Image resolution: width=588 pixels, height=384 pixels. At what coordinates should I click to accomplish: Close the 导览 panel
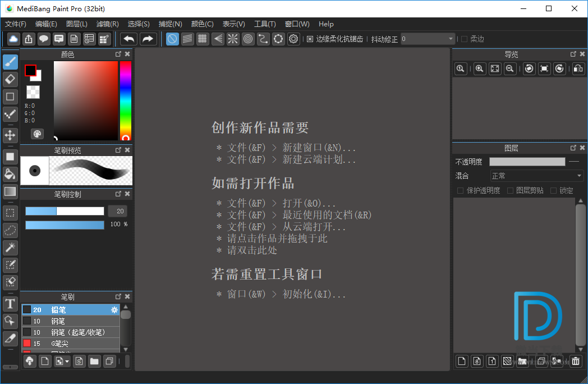click(x=582, y=54)
